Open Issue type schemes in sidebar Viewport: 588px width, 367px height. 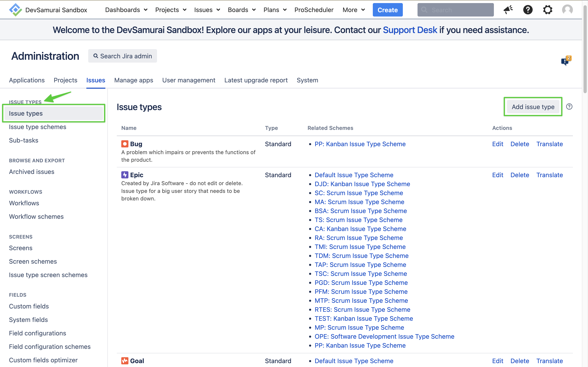[37, 127]
